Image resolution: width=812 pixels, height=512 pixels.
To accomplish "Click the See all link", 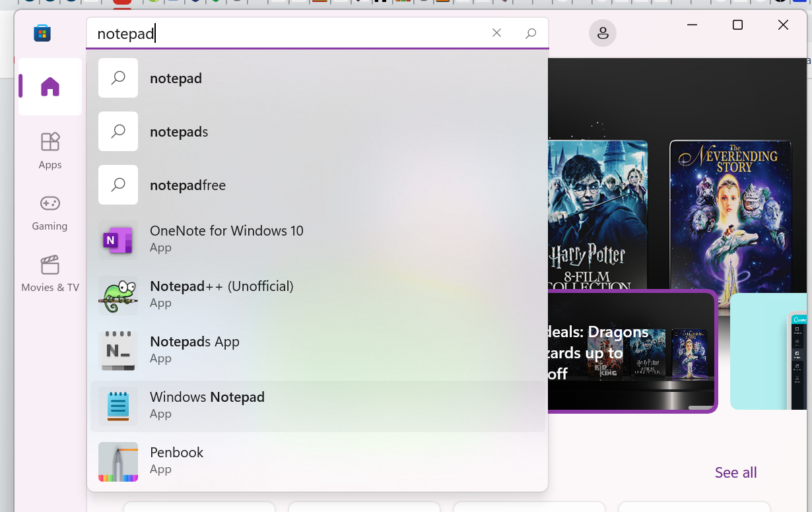I will pos(736,472).
